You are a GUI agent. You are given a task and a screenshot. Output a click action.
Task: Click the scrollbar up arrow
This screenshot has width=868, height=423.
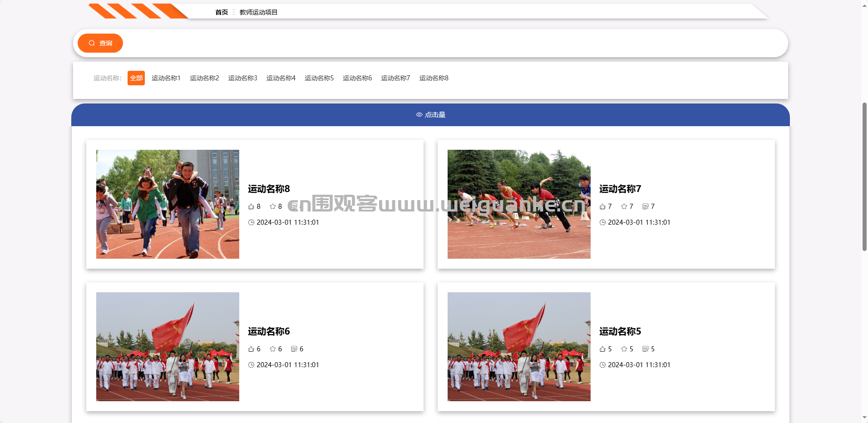coord(864,5)
